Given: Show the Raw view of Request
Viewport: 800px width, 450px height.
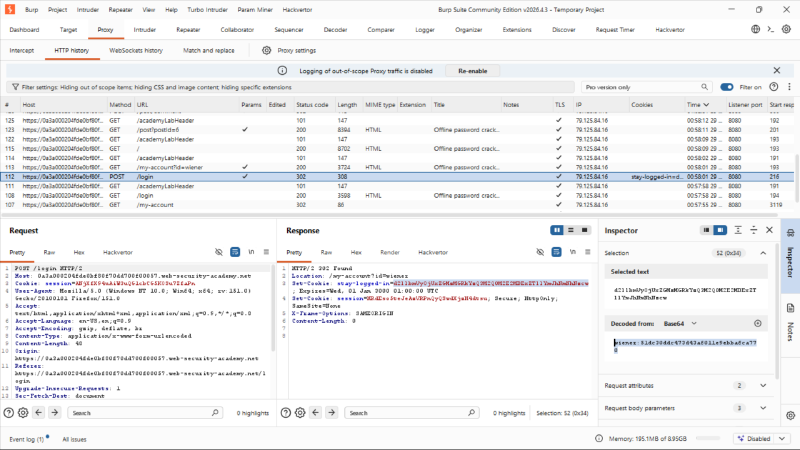Looking at the screenshot, I should (x=49, y=252).
